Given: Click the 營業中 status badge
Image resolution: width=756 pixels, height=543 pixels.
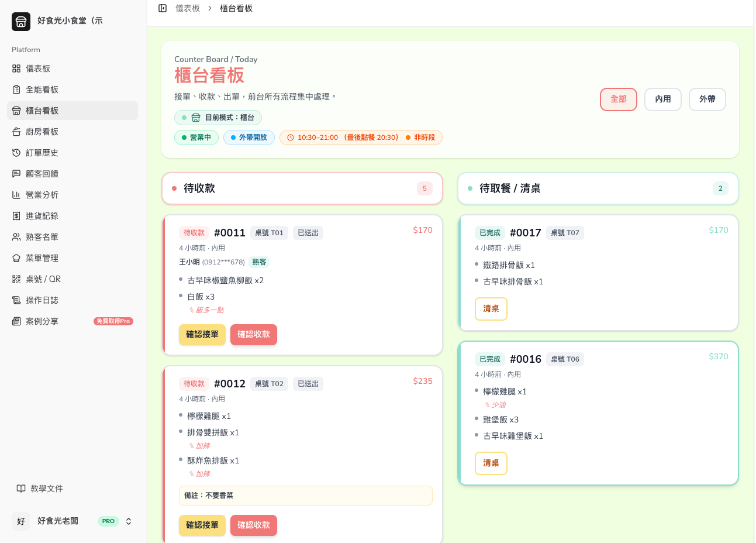Looking at the screenshot, I should (x=196, y=138).
